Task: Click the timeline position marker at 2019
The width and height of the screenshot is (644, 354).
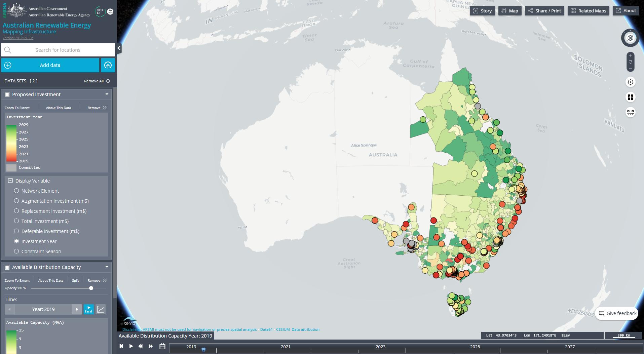Action: click(x=203, y=350)
